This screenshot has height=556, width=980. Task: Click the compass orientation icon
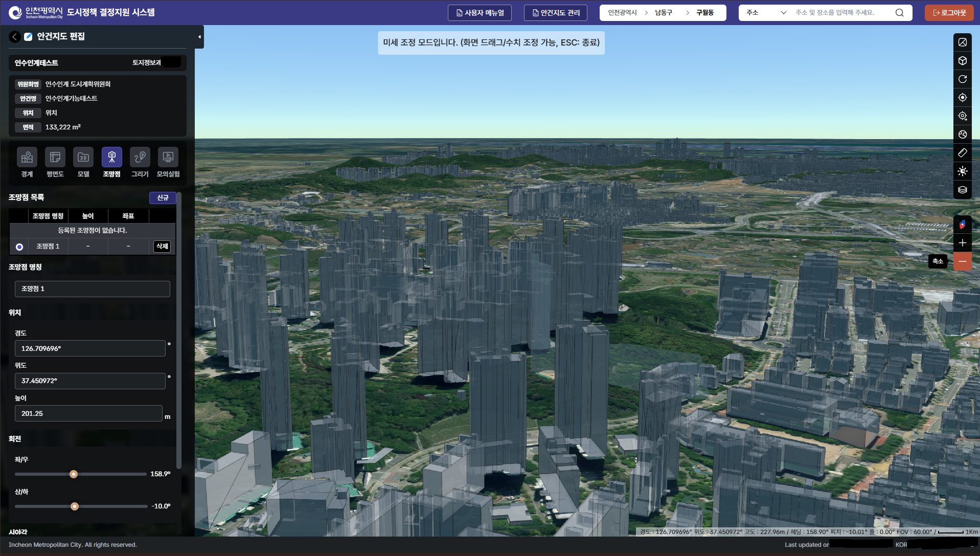(x=962, y=225)
